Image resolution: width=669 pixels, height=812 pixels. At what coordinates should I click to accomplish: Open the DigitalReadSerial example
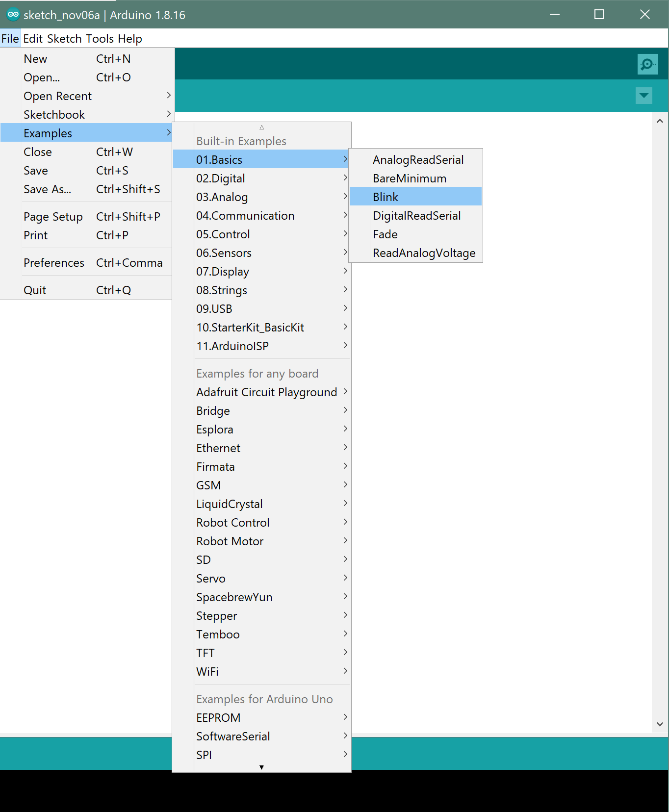tap(416, 216)
